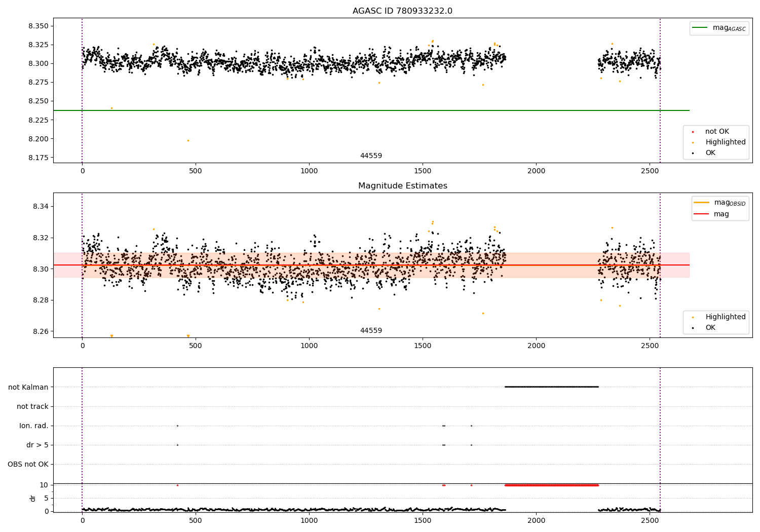Viewport: 760px width, 532px height.
Task: Click the 44559 label in the top plot
Action: (x=371, y=156)
